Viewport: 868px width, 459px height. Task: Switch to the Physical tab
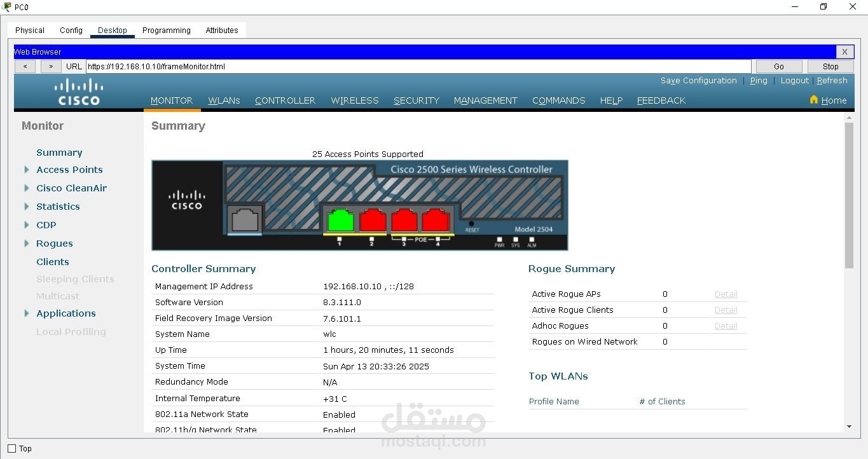point(30,31)
